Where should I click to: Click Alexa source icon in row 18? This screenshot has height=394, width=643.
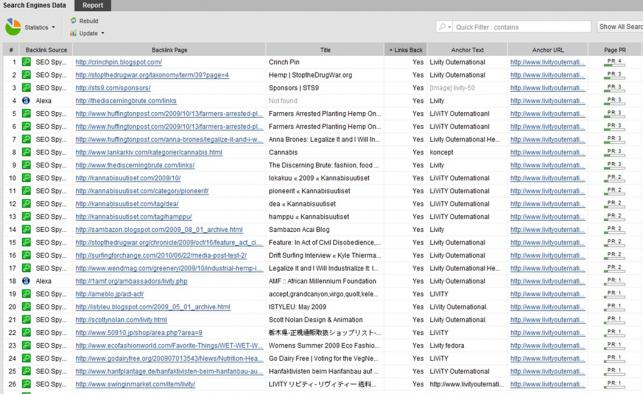coord(26,281)
